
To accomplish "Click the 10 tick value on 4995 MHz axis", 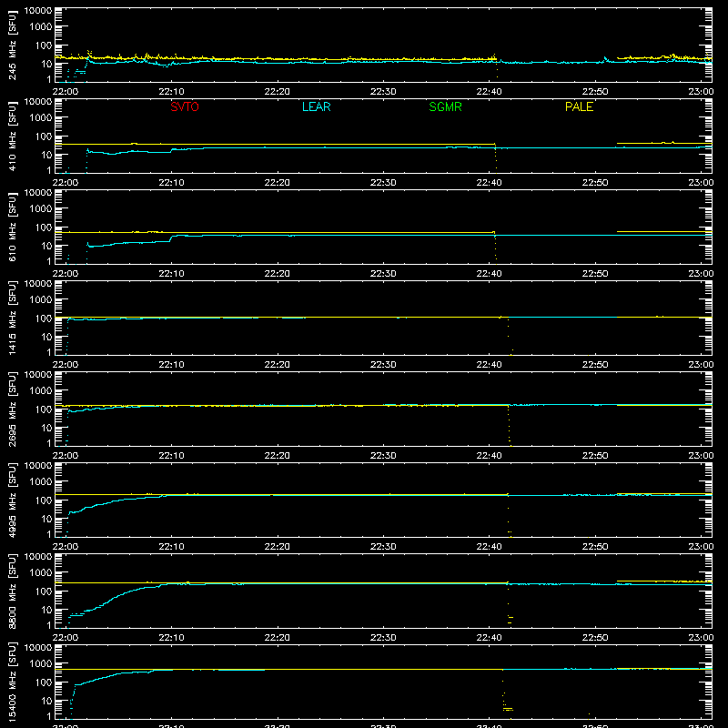I will (46, 519).
